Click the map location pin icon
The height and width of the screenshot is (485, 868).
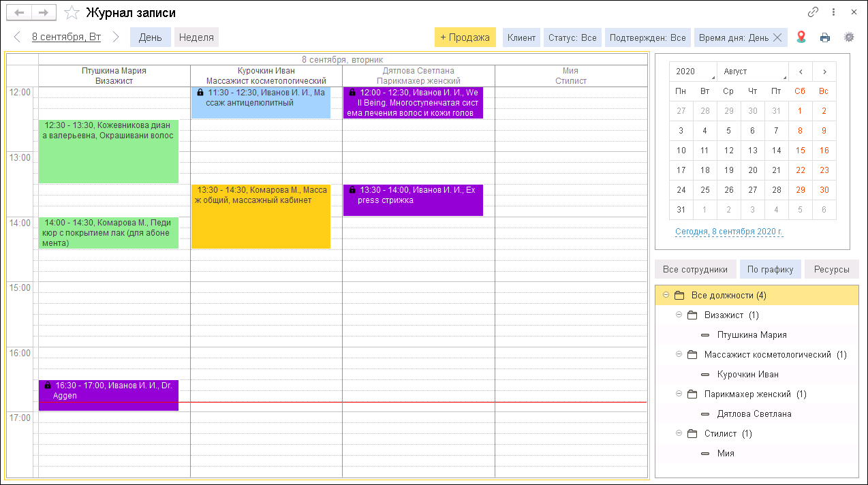point(801,37)
